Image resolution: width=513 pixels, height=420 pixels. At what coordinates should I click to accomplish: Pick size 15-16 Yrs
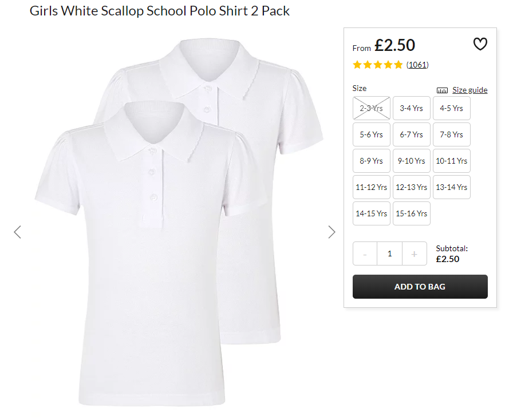(x=411, y=213)
